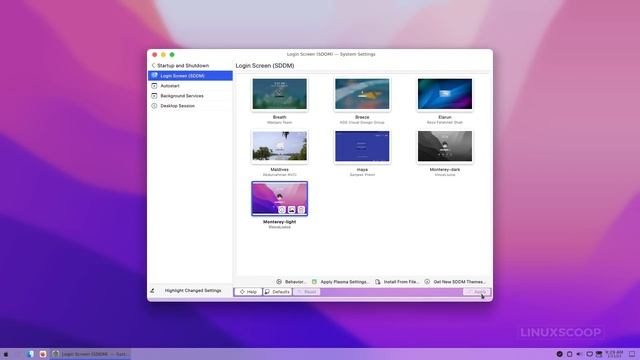Click the Autostart sidebar icon
The image size is (640, 360).
point(154,86)
